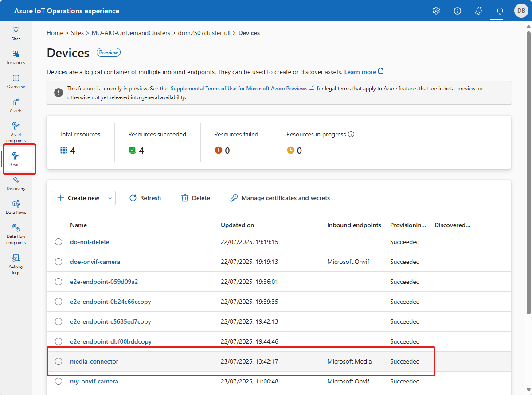Expand the Create new dropdown arrow
Image resolution: width=532 pixels, height=395 pixels.
tap(110, 198)
